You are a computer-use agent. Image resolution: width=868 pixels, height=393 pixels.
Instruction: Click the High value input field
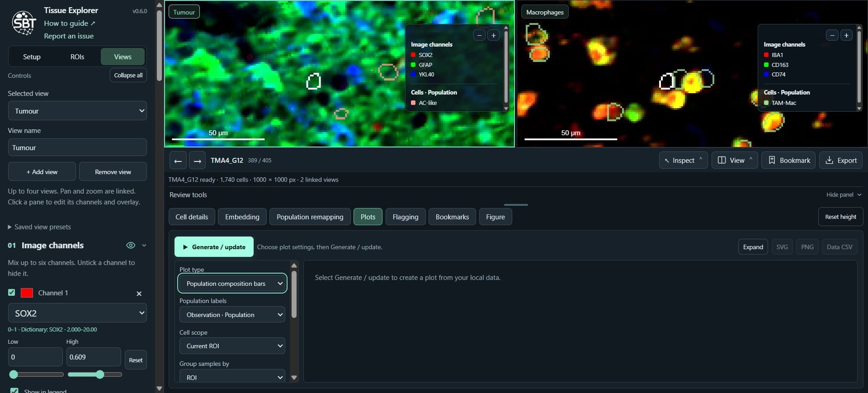(94, 357)
